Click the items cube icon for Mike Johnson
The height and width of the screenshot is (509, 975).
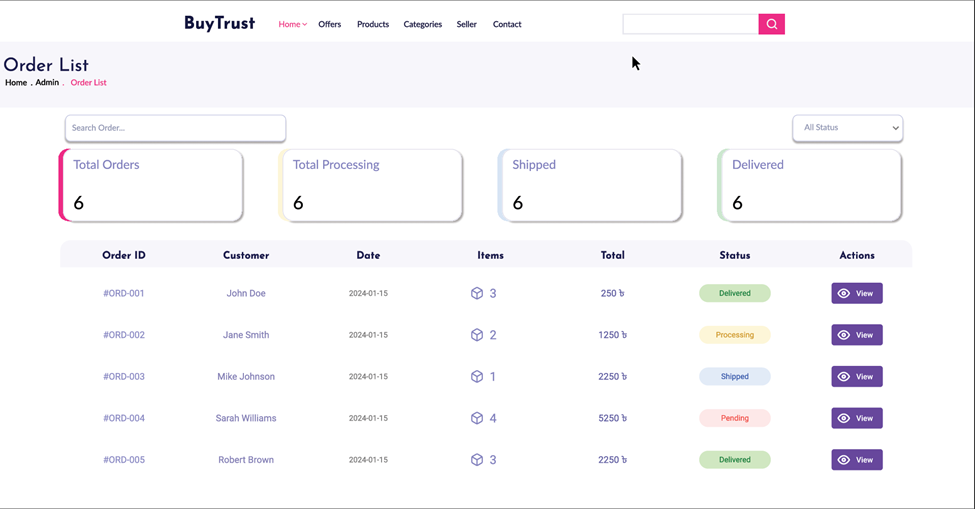point(477,377)
